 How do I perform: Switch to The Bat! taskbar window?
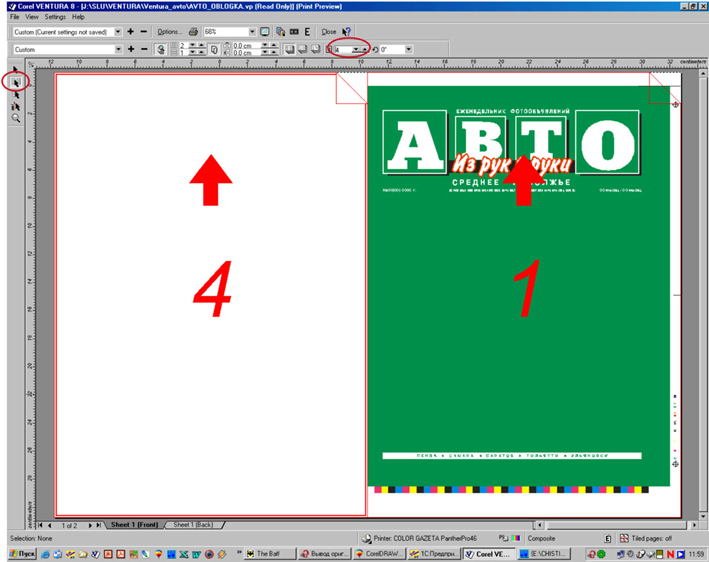coord(270,553)
